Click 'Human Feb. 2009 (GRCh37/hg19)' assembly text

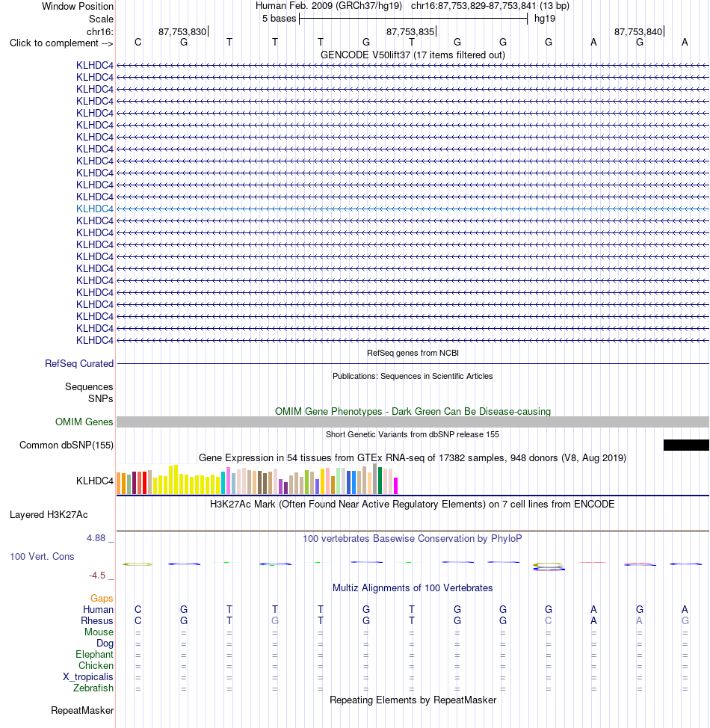point(329,6)
